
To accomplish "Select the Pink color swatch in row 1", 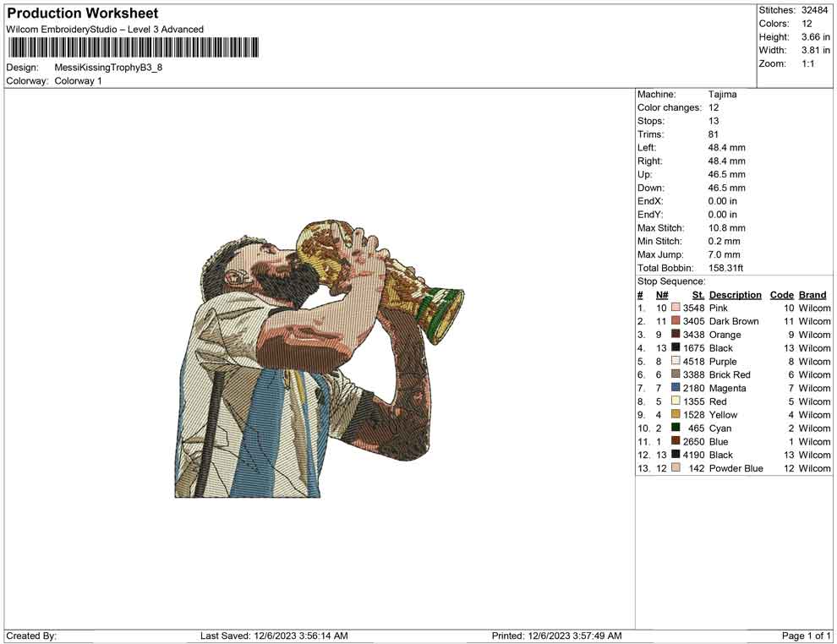I will [676, 308].
